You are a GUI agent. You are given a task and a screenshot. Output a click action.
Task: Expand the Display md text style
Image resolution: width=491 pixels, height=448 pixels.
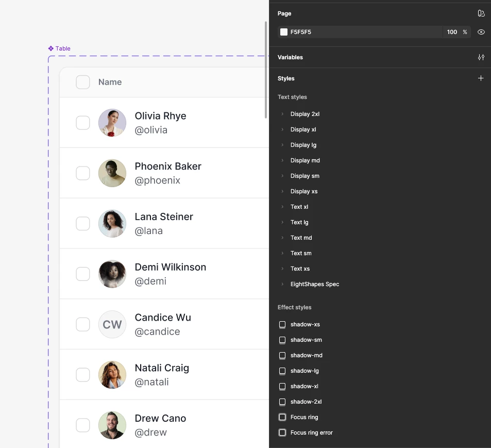click(282, 160)
